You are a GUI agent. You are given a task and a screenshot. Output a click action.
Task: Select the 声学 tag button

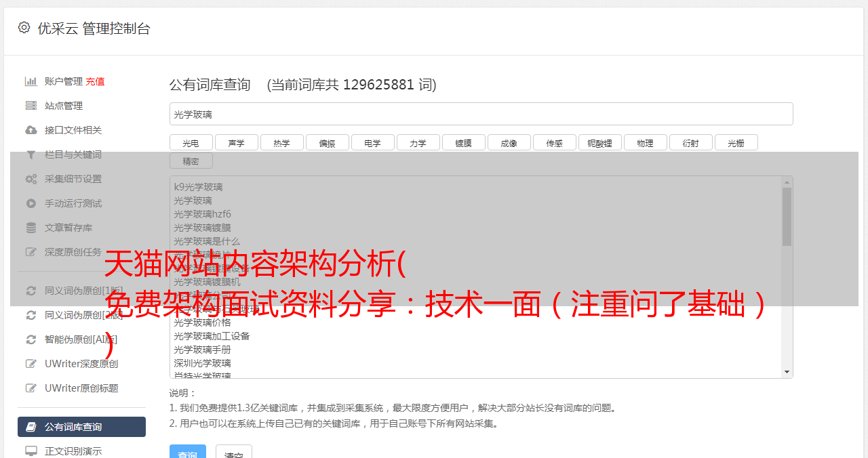tap(236, 142)
